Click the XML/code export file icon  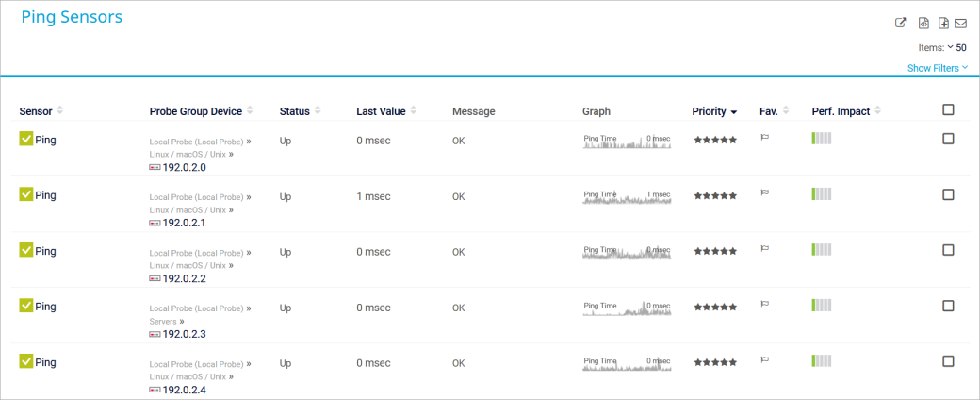point(924,24)
